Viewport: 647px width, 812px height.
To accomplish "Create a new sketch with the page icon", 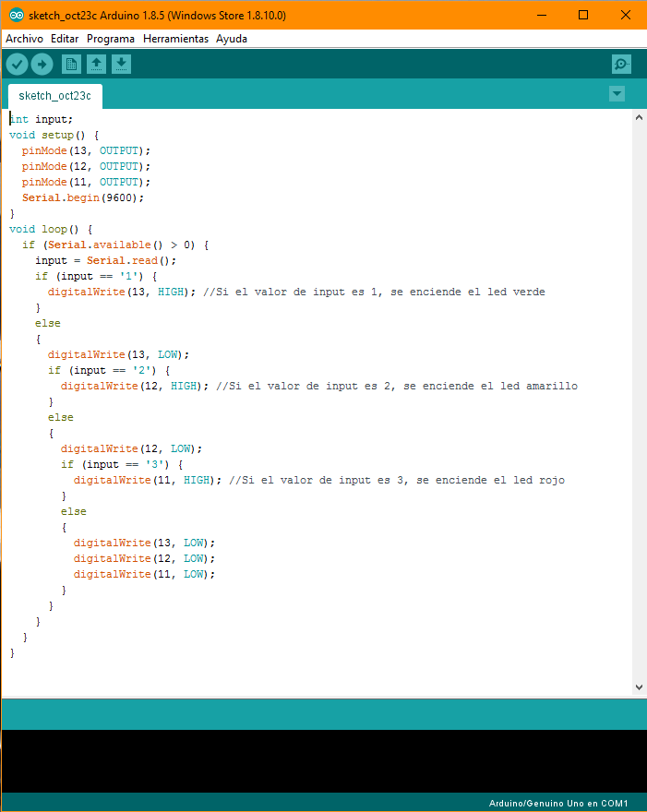I will [x=71, y=65].
